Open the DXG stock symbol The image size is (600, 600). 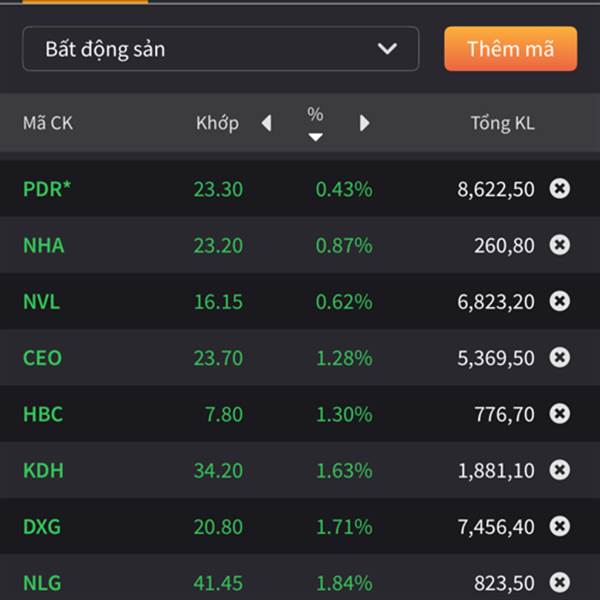[42, 527]
